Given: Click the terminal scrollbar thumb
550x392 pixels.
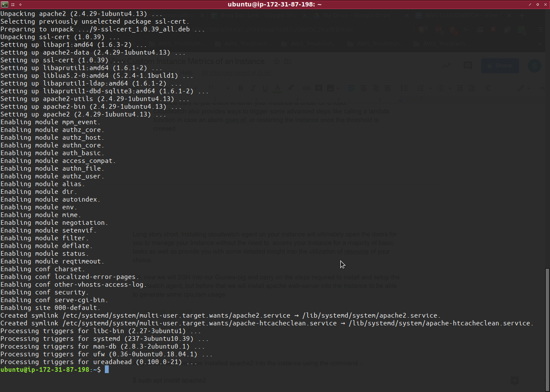Looking at the screenshot, I should (x=547, y=330).
